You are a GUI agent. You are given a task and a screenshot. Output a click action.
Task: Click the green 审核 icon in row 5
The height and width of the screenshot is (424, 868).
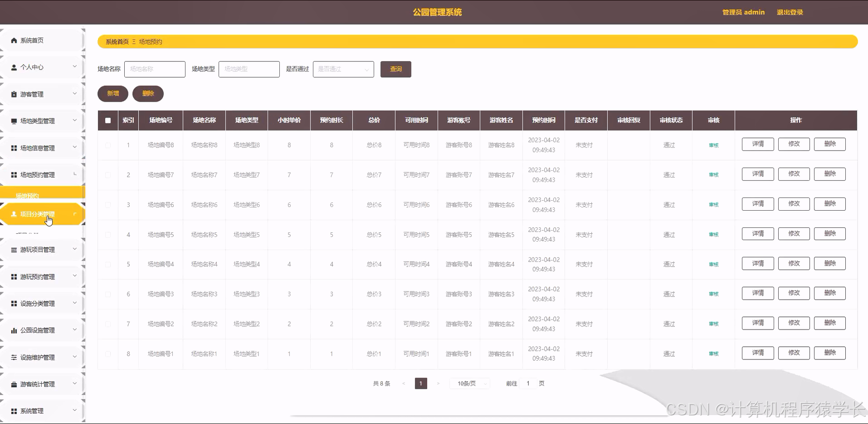(x=714, y=264)
